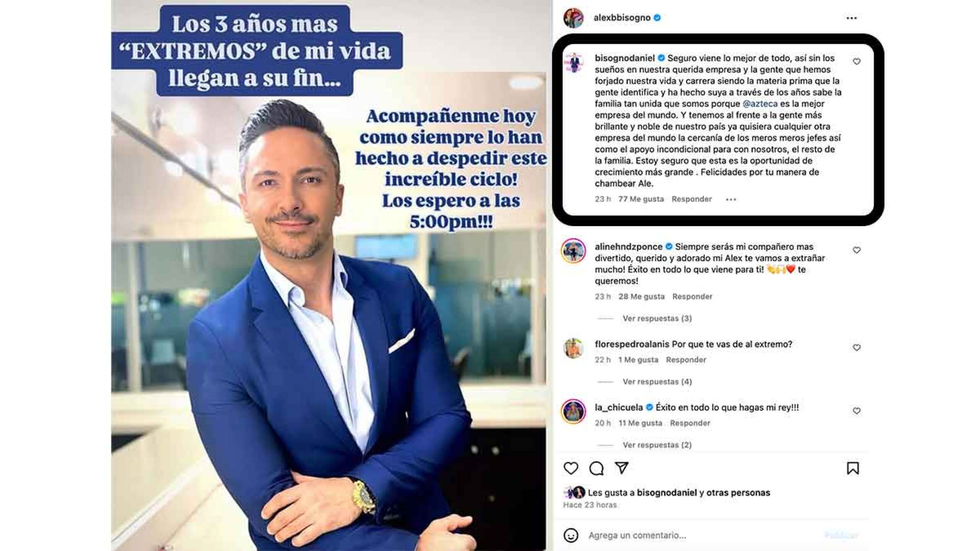
Task: View 77 Me gusta likes list
Action: tap(641, 199)
